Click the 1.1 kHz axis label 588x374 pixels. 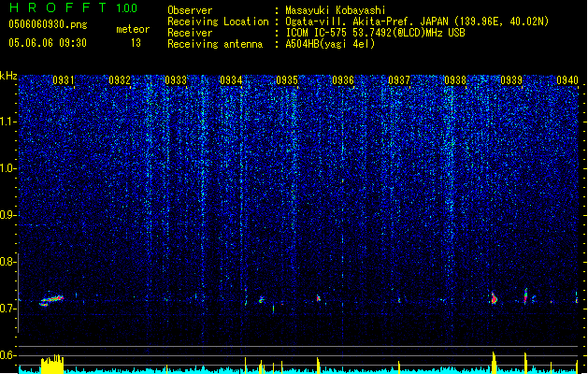[7, 122]
